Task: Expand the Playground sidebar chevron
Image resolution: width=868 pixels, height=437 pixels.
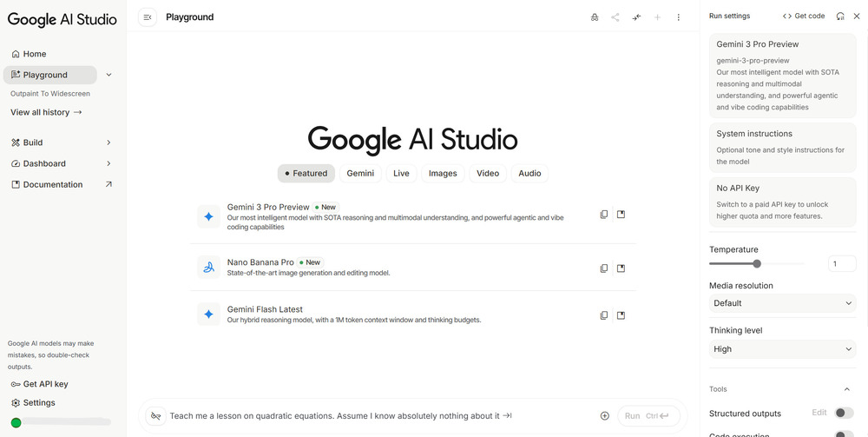Action: tap(109, 75)
